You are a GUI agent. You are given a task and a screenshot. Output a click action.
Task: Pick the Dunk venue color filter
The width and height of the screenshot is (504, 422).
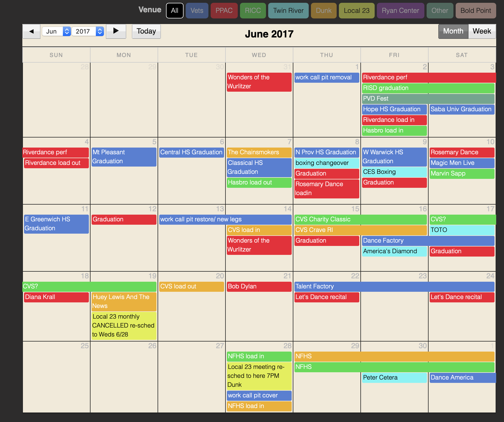pos(324,11)
